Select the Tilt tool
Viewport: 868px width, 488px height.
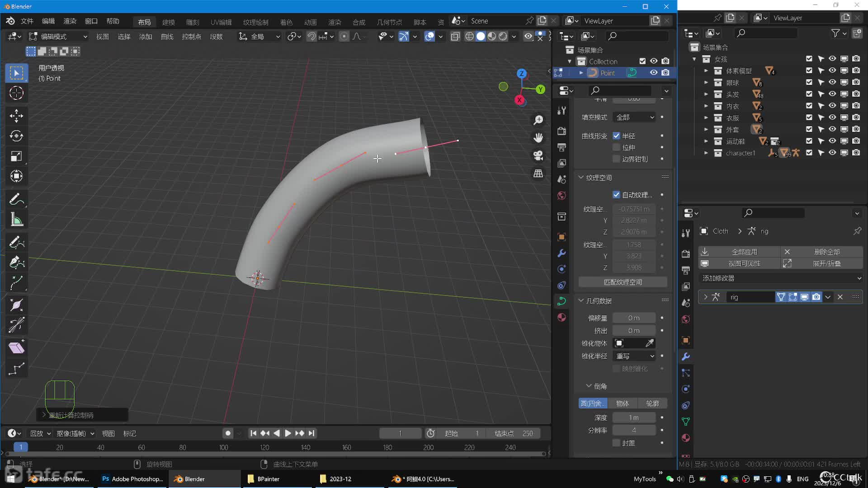[x=16, y=325]
